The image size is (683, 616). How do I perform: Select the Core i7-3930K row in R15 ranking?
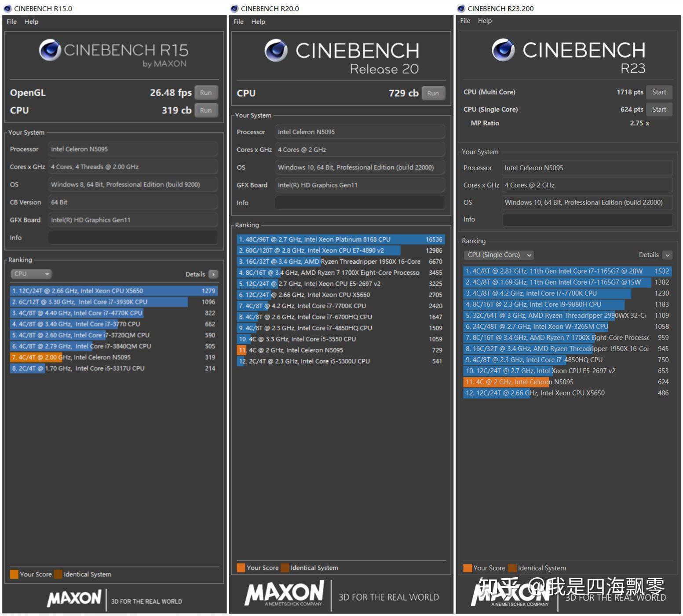click(113, 302)
